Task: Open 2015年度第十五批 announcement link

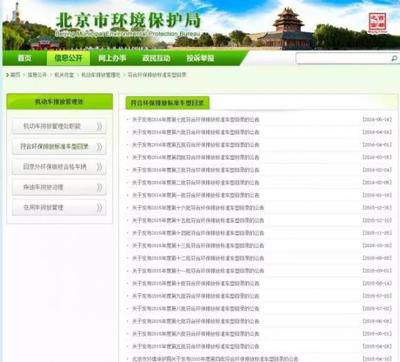Action: click(198, 220)
